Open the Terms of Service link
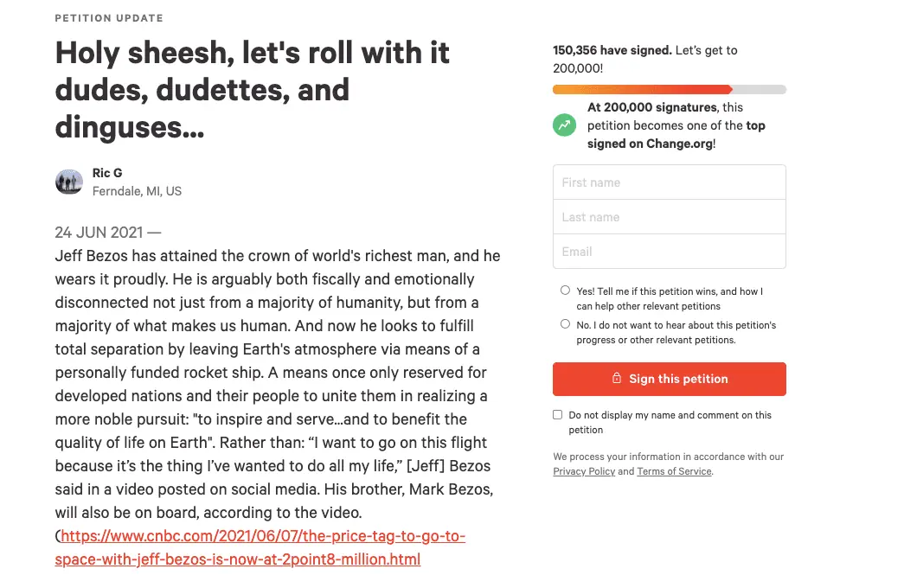The height and width of the screenshot is (588, 904). [x=674, y=471]
